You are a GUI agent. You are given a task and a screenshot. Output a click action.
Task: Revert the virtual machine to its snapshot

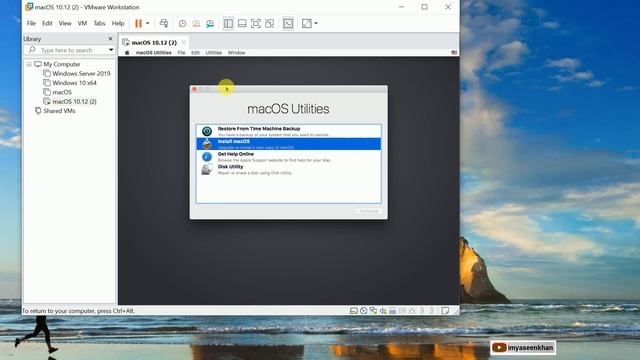[x=196, y=23]
